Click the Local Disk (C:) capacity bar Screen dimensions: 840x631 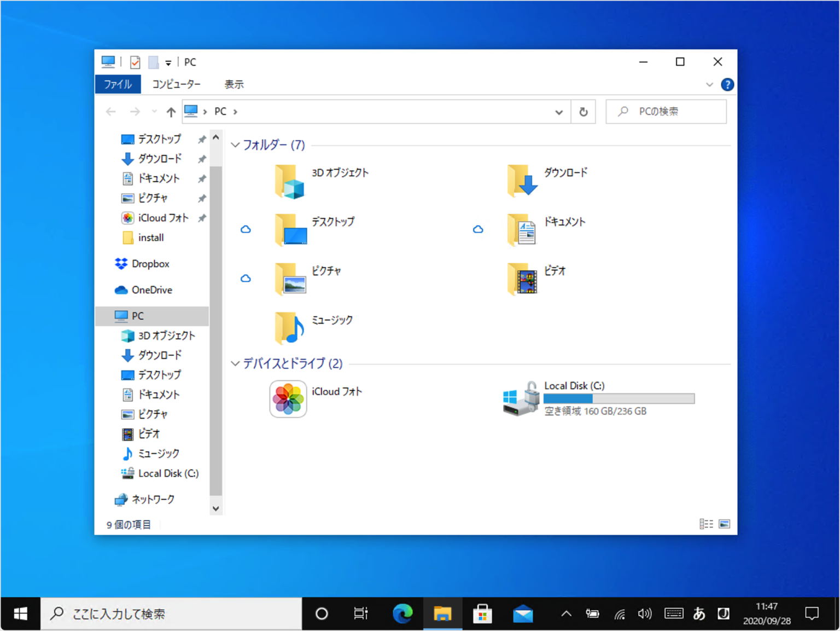point(619,398)
